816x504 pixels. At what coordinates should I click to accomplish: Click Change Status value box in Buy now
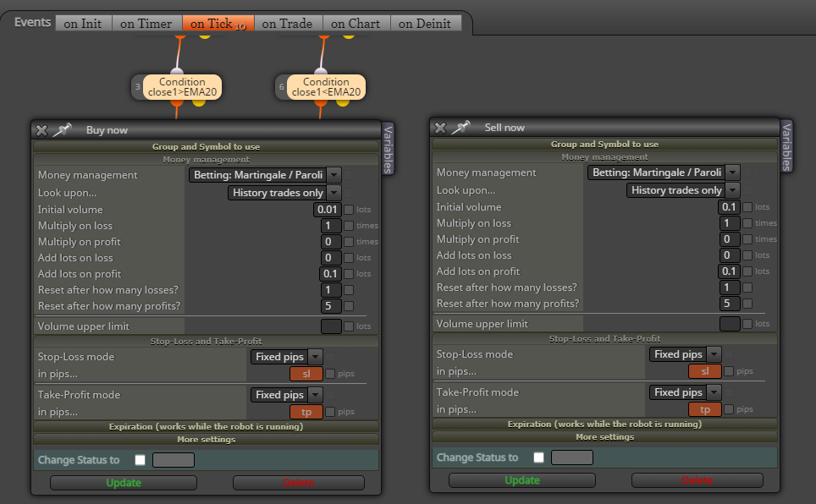pos(174,460)
